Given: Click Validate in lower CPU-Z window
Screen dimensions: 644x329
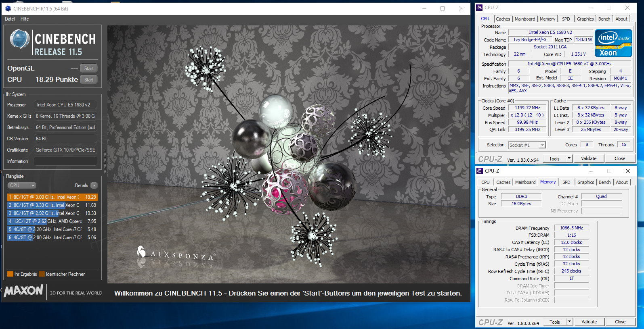Looking at the screenshot, I should (x=589, y=322).
